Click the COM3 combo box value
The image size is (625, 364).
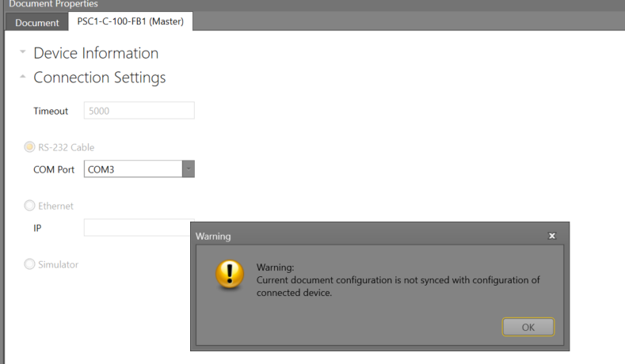coord(133,169)
